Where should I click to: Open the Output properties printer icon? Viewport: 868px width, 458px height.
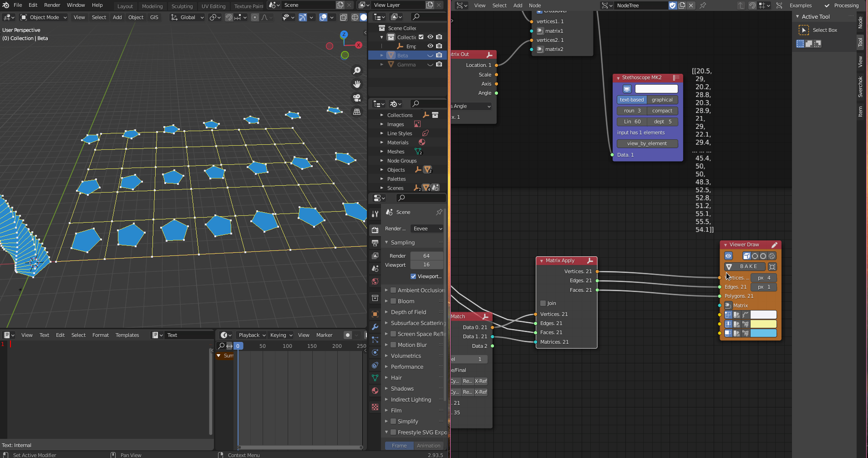tap(375, 243)
